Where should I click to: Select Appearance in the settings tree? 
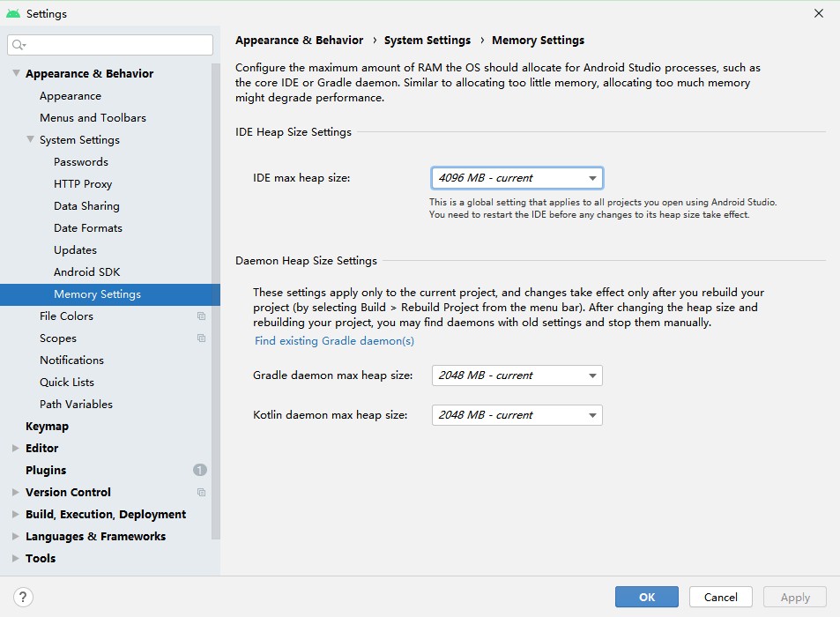71,96
